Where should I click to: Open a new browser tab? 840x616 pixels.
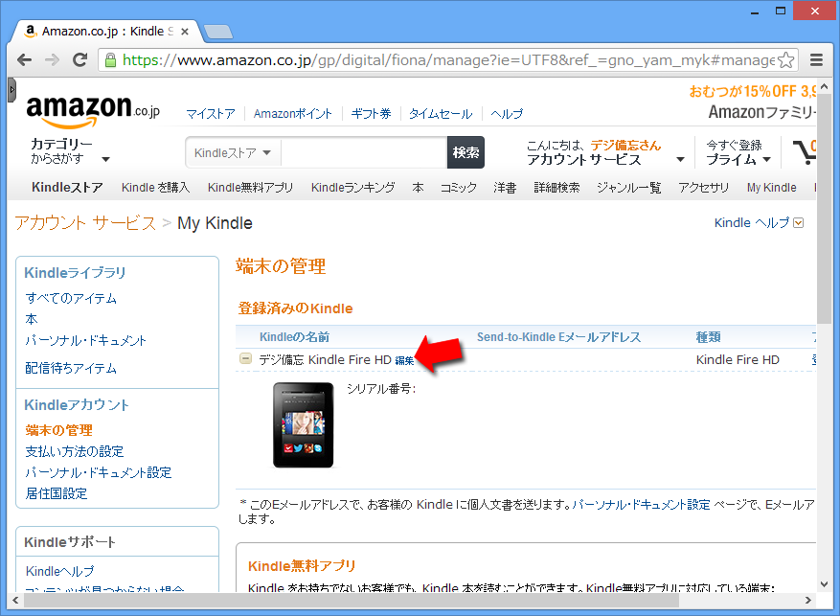218,33
